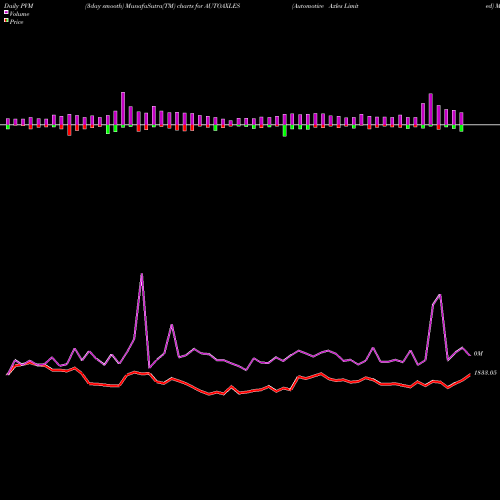This screenshot has height=500, width=500.
Task: Click the 'Automotive Axles Limit' heading text
Action: [x=325, y=6]
